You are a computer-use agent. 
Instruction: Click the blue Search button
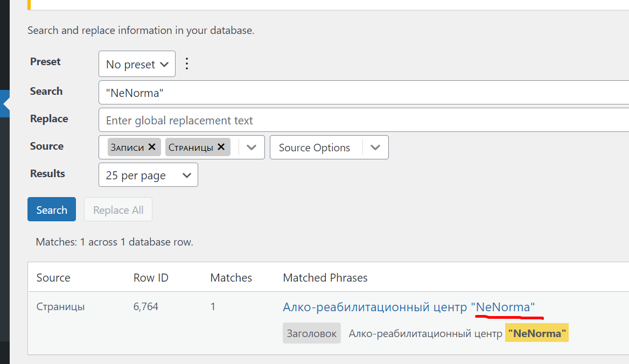coord(52,209)
